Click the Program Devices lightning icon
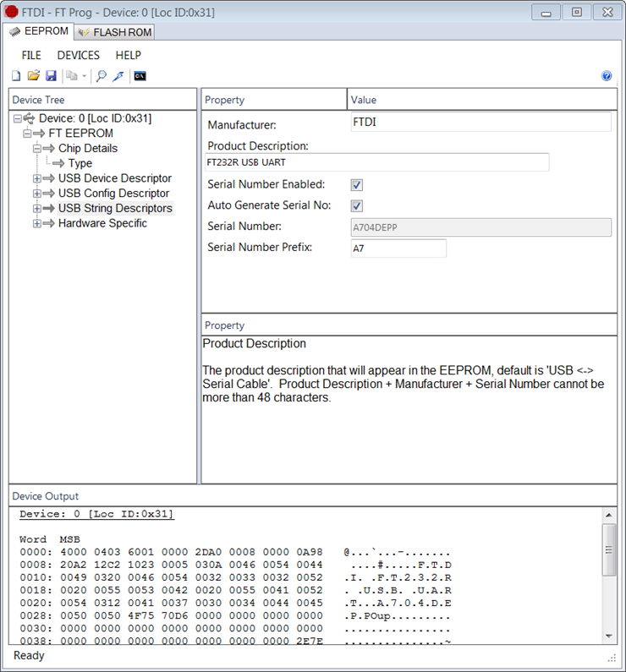Viewport: 626px width, 672px height. pyautogui.click(x=118, y=76)
